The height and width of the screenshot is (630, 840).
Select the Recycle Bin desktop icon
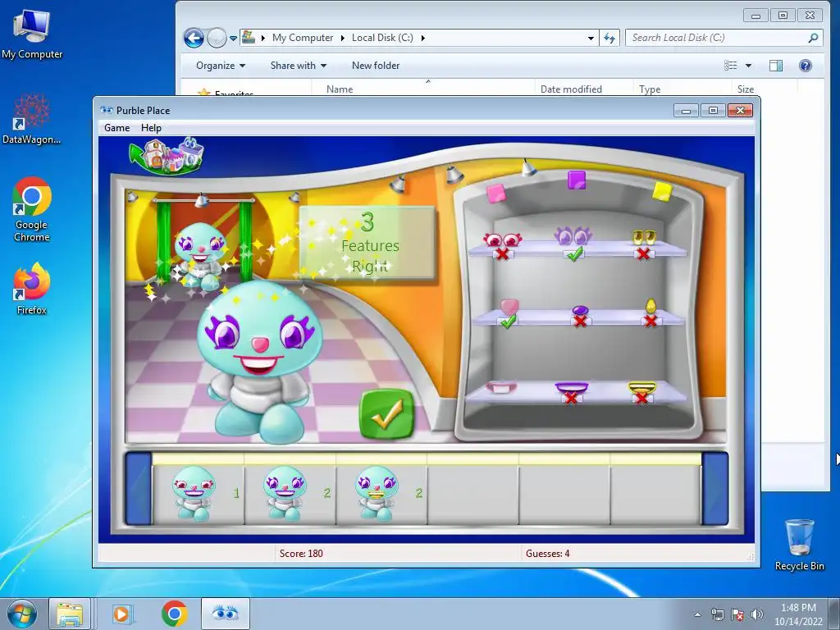[799, 545]
